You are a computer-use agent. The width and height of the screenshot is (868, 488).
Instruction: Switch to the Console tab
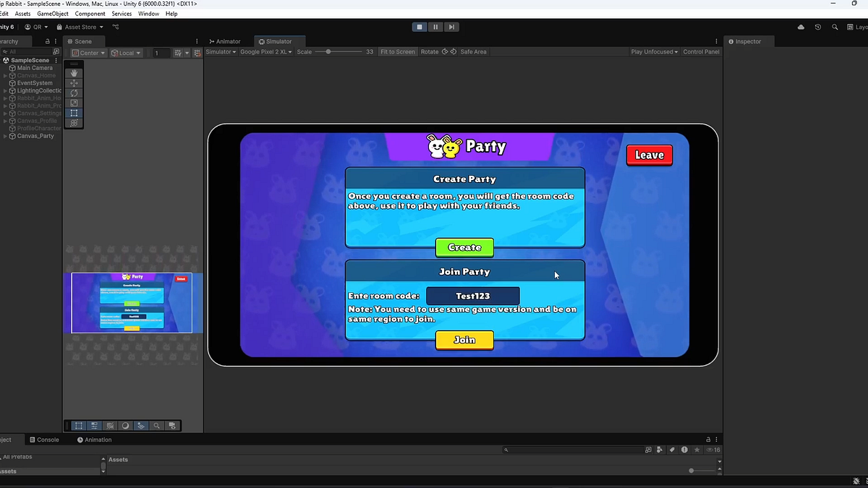click(45, 440)
